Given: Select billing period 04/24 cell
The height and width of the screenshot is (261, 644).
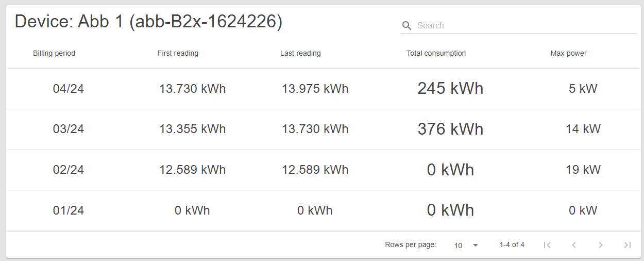Looking at the screenshot, I should (69, 89).
